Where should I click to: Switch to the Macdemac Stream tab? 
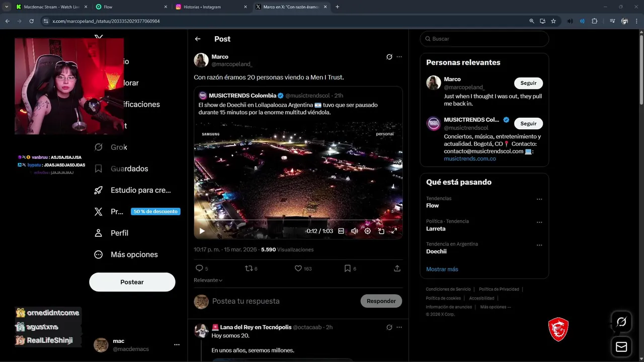[x=51, y=7]
